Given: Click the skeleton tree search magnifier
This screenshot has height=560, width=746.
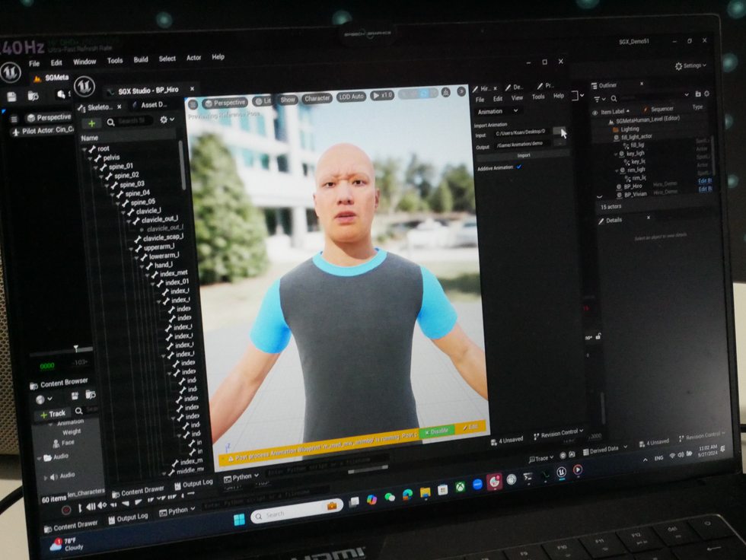Looking at the screenshot, I should tap(111, 123).
